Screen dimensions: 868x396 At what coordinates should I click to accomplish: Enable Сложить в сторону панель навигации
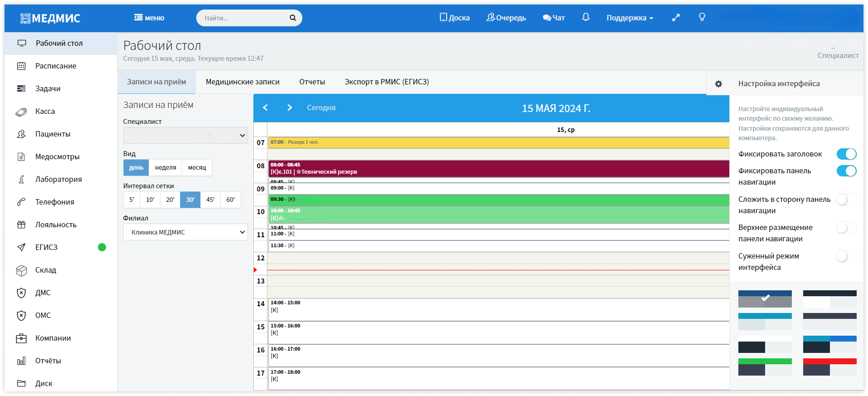point(846,200)
